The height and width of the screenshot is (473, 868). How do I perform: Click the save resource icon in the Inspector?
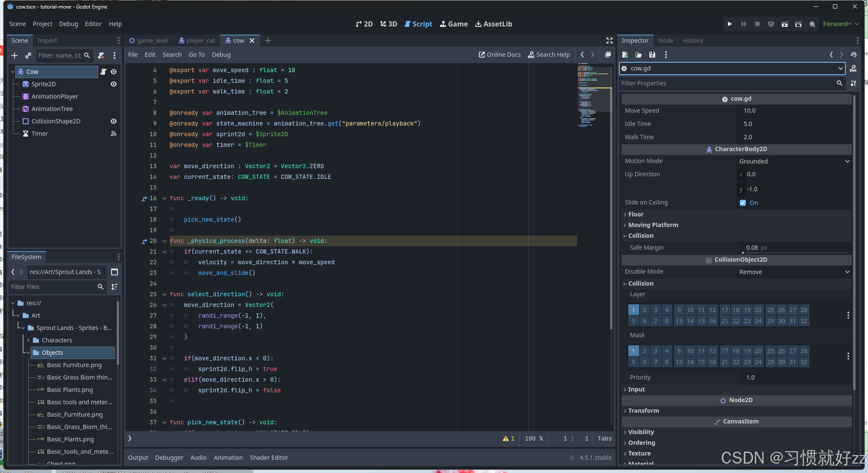[x=652, y=55]
